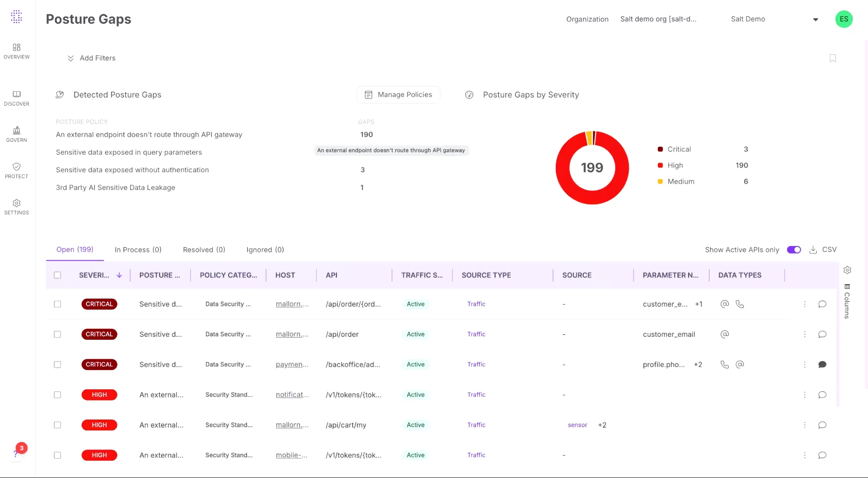The image size is (868, 478).
Task: Click the Manage Policies button
Action: coord(398,94)
